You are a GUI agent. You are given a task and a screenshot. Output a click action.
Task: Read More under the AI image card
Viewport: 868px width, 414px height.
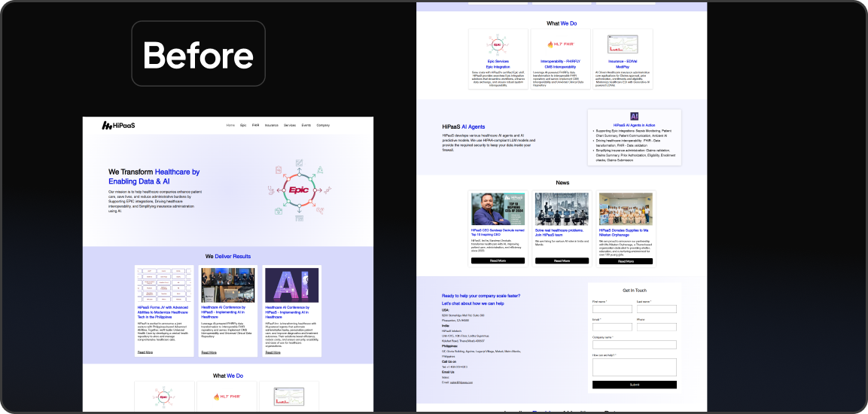[273, 352]
